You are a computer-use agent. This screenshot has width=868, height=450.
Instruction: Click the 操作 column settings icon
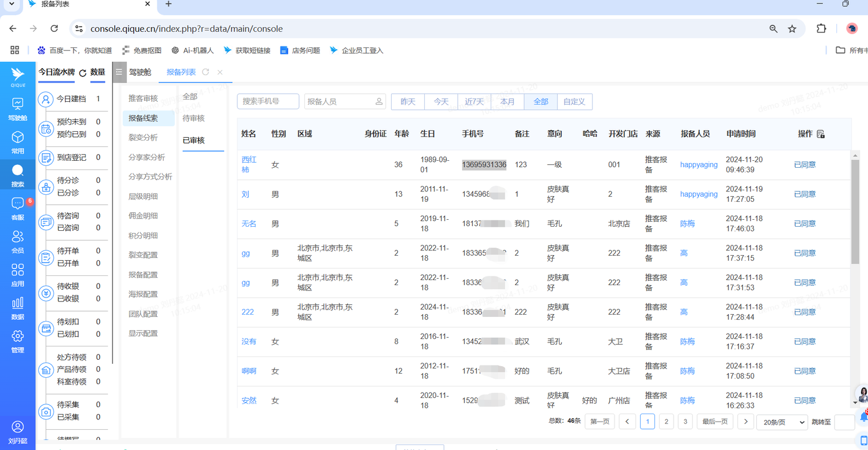point(821,134)
